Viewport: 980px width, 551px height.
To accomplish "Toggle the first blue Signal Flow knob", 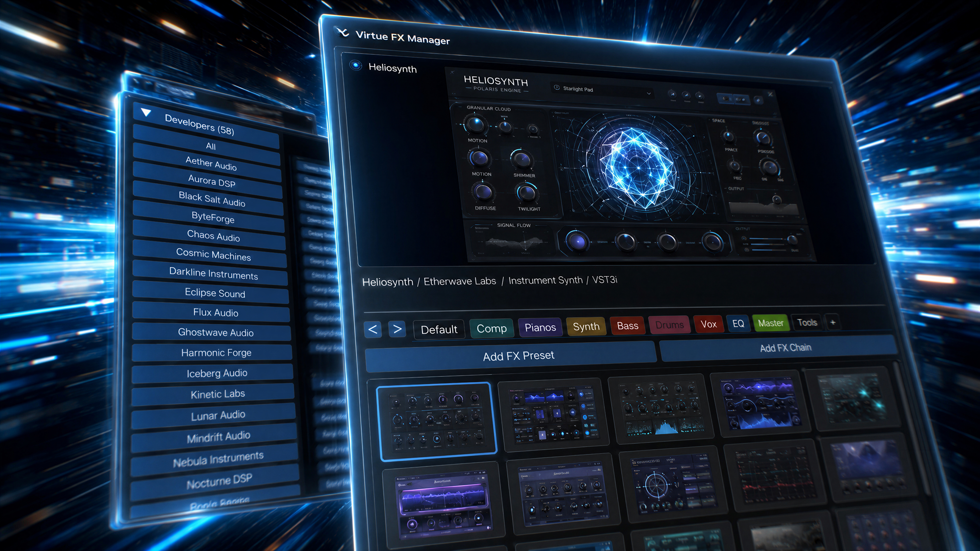I will [x=577, y=242].
